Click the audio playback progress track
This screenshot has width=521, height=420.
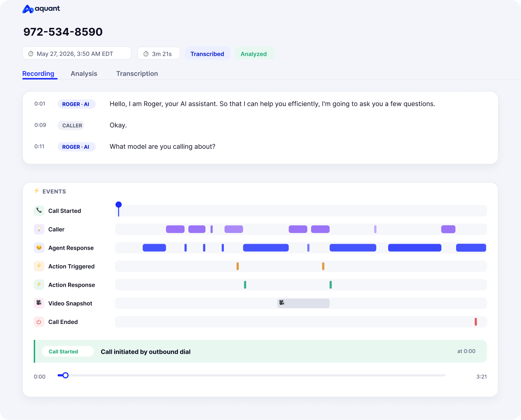[x=251, y=375]
